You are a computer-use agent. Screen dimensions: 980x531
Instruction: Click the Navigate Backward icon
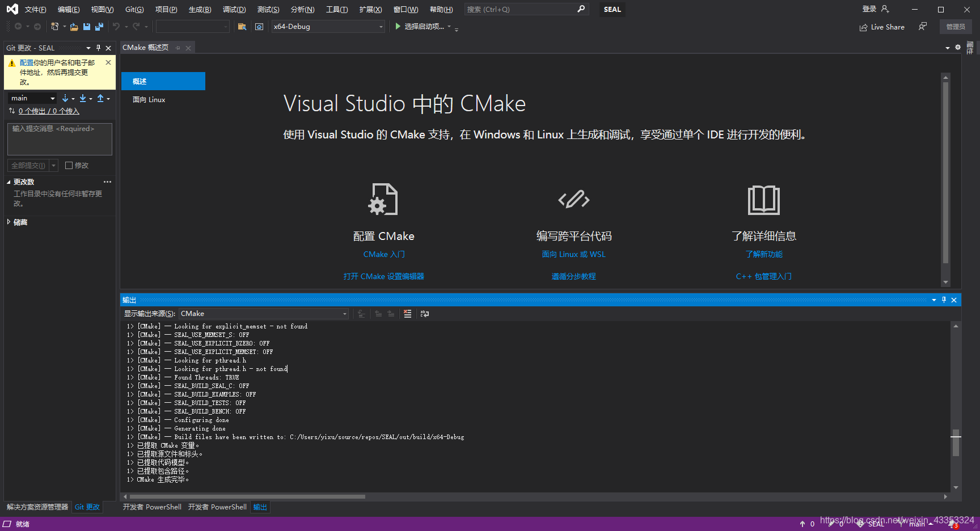pyautogui.click(x=18, y=27)
